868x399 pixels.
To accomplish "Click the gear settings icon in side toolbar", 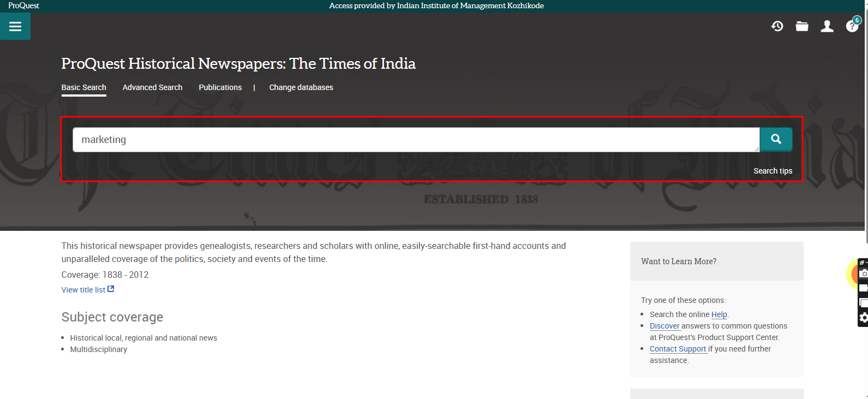I will (x=863, y=318).
